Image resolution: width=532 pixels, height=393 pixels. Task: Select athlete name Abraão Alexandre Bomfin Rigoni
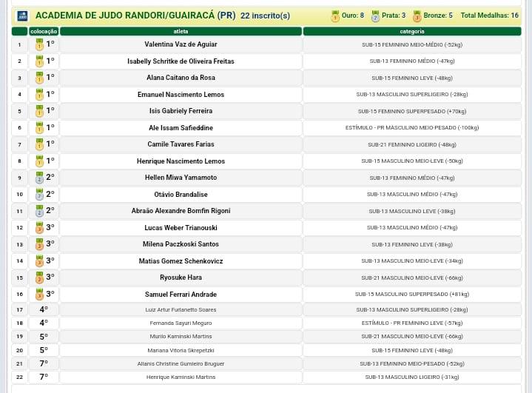tap(181, 211)
